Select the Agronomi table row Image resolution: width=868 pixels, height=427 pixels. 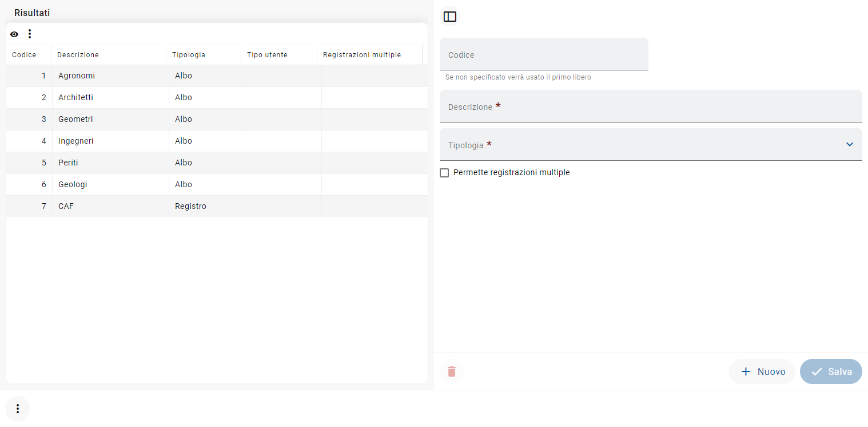point(77,76)
